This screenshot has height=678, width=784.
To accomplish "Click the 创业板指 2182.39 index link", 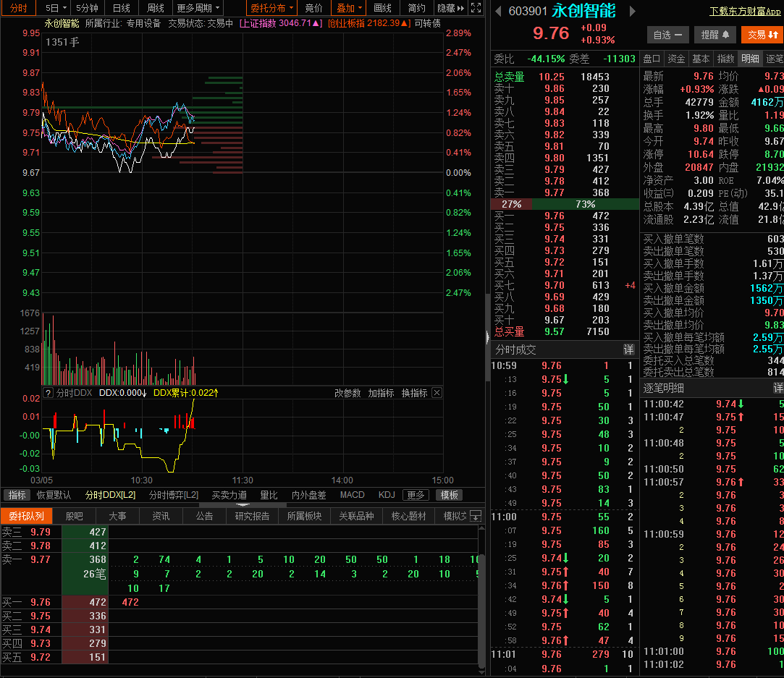I will 369,23.
